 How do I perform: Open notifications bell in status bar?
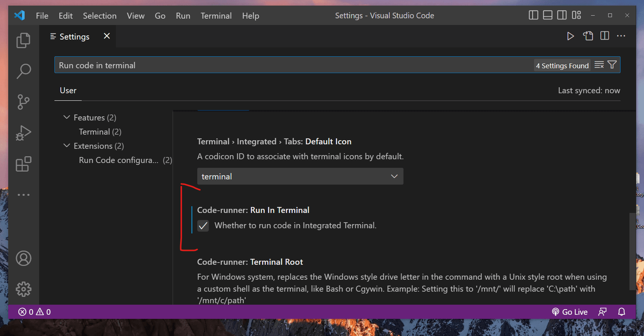tap(622, 312)
